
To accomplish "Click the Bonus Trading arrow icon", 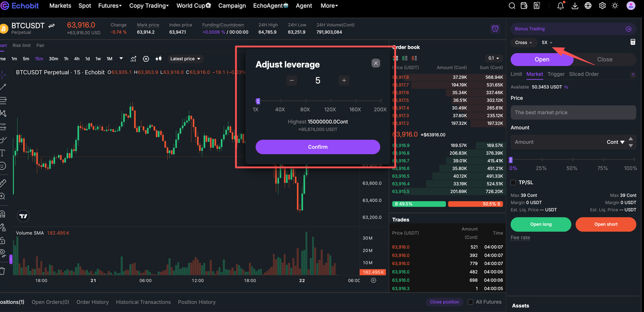I will [628, 29].
